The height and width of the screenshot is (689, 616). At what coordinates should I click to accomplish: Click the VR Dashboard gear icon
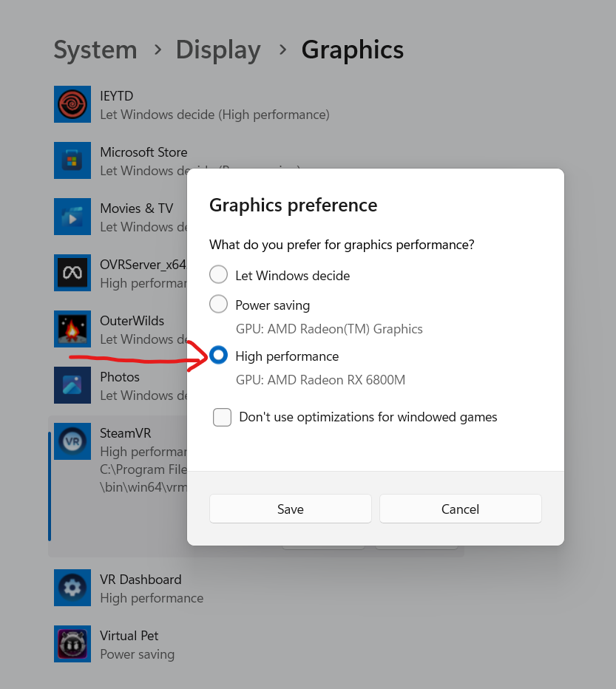coord(72,588)
